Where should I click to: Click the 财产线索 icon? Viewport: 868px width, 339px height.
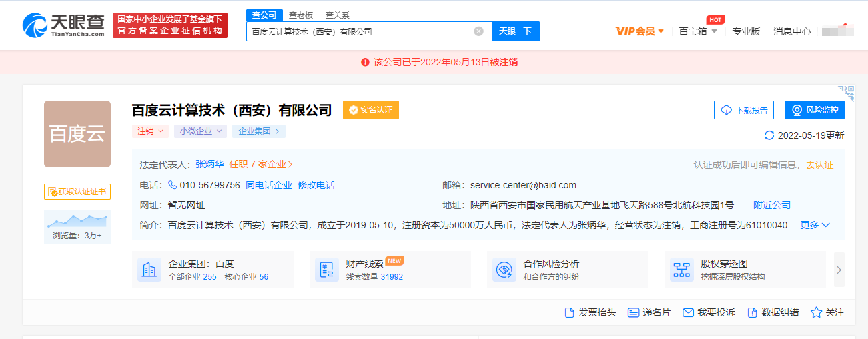click(327, 270)
